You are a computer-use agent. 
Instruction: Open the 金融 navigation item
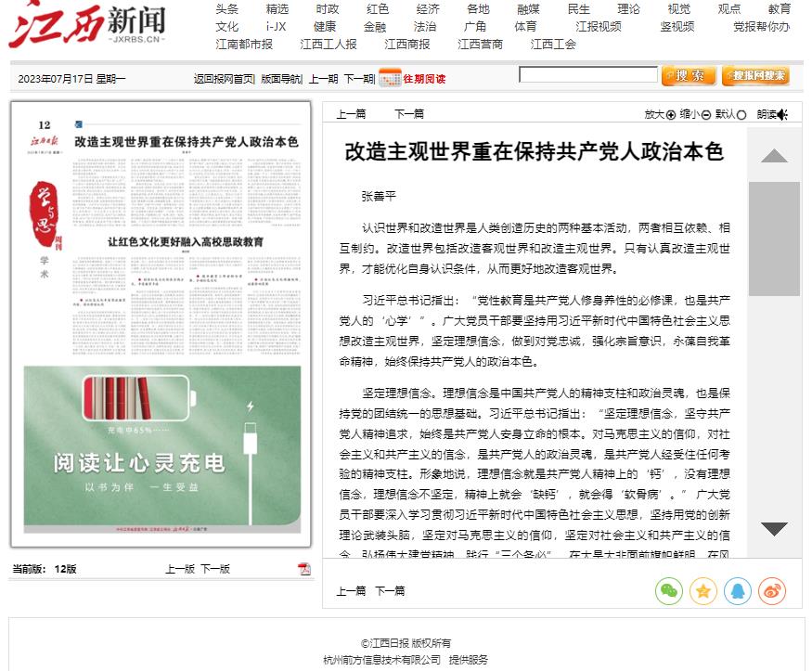pyautogui.click(x=375, y=26)
